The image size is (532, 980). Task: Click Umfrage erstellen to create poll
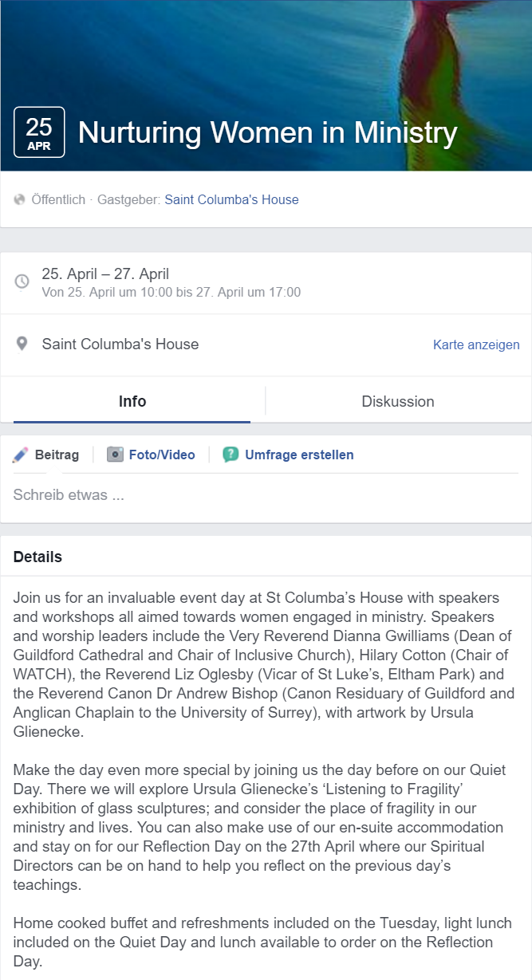(x=299, y=455)
